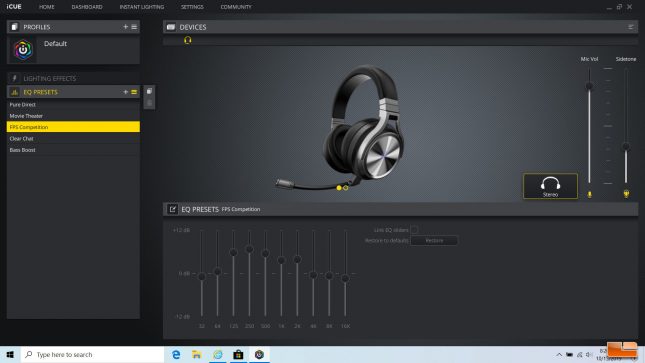Copy the selected EQ preset

click(x=149, y=91)
